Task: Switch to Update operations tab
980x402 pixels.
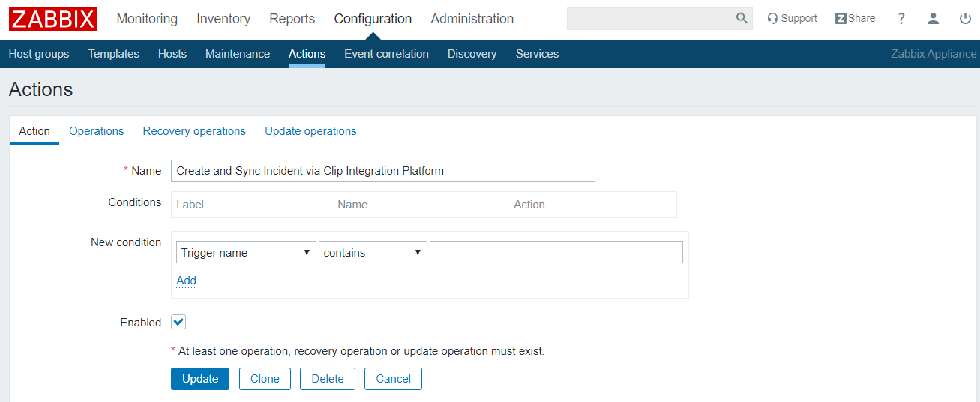Action: click(310, 131)
